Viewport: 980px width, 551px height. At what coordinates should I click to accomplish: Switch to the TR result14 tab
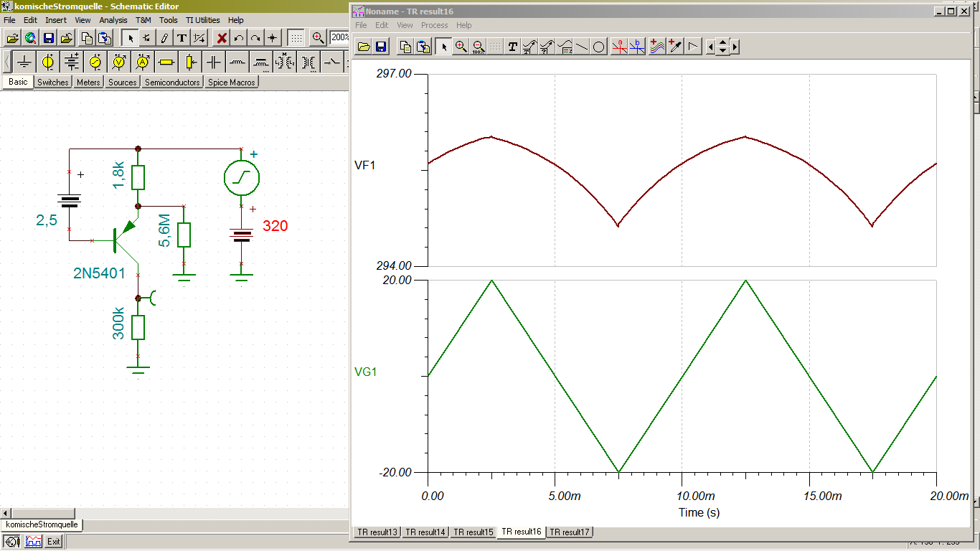coord(425,532)
